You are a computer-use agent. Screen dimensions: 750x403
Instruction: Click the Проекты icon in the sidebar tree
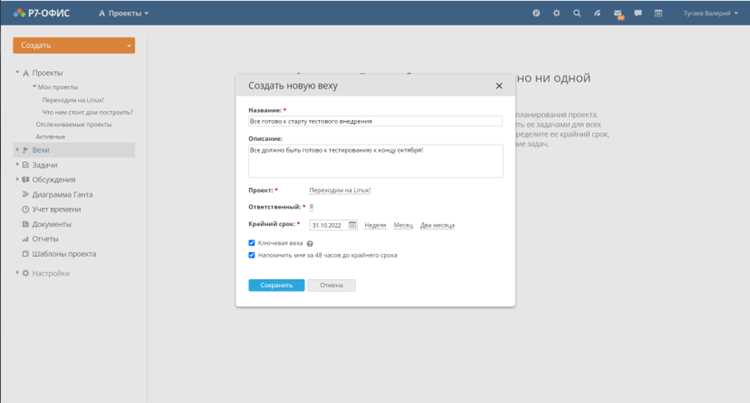(x=26, y=73)
